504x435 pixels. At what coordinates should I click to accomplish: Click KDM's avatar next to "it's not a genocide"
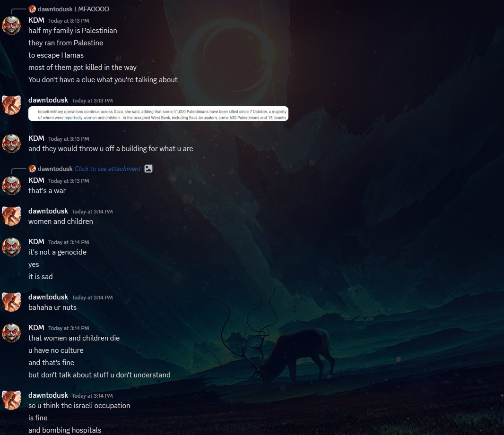tap(11, 247)
